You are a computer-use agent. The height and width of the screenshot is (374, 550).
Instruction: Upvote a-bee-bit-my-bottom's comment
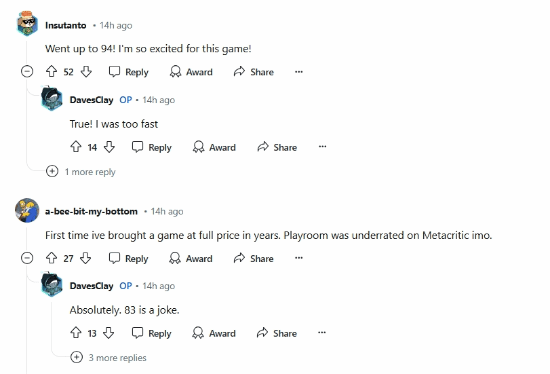click(x=52, y=258)
